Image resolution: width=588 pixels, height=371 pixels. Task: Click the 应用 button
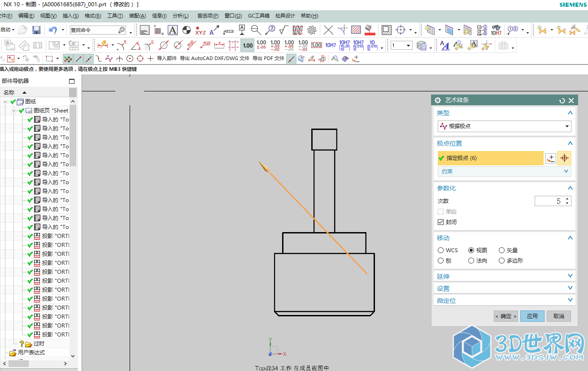[532, 316]
